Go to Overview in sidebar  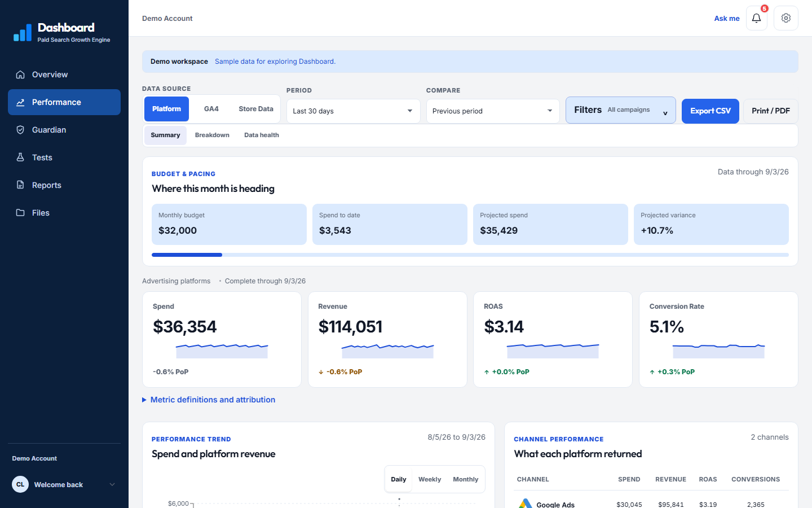[64, 75]
